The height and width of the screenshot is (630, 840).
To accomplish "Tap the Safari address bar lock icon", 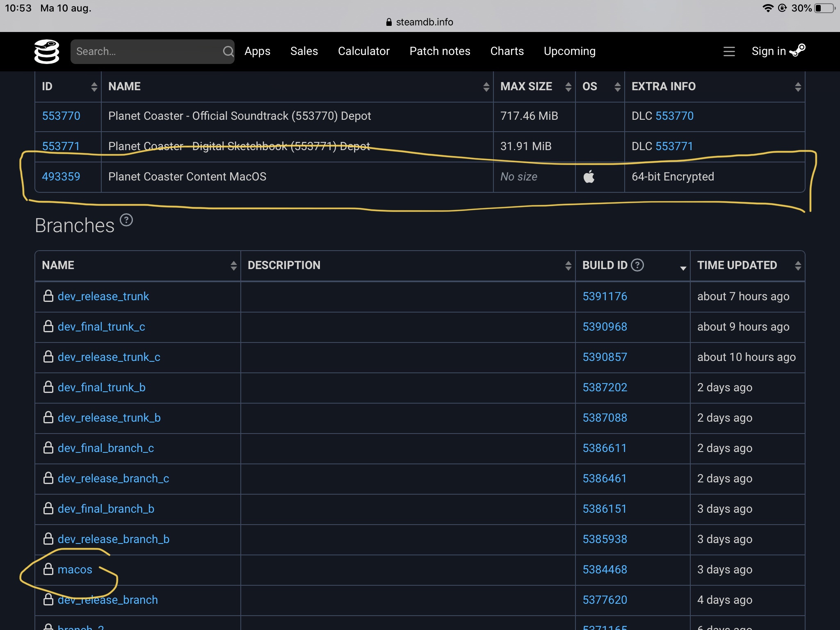I will [389, 22].
